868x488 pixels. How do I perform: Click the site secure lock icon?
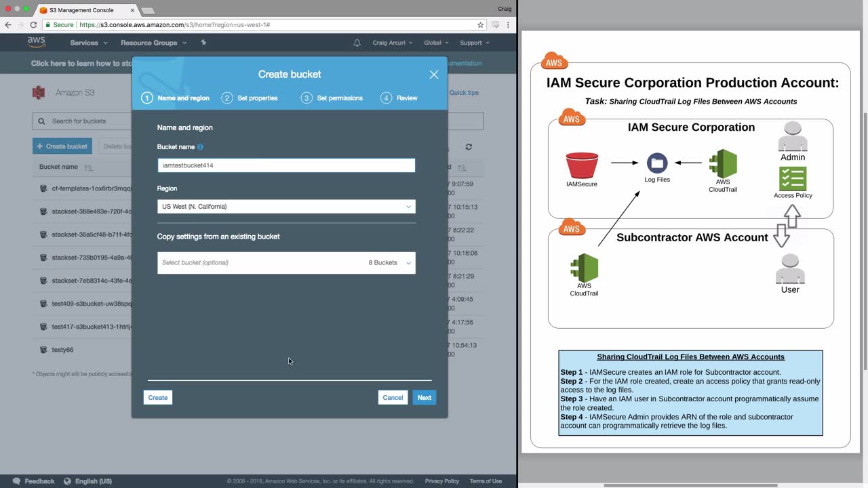tap(48, 24)
